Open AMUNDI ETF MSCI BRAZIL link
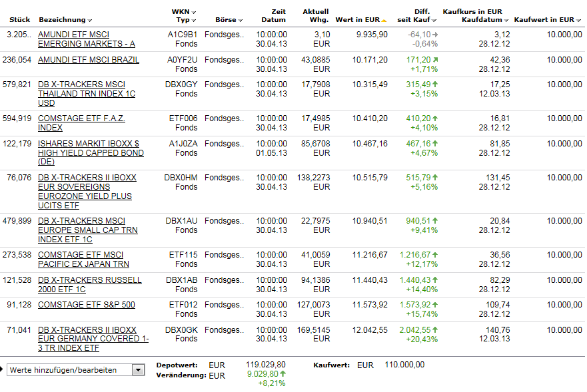 pyautogui.click(x=89, y=60)
